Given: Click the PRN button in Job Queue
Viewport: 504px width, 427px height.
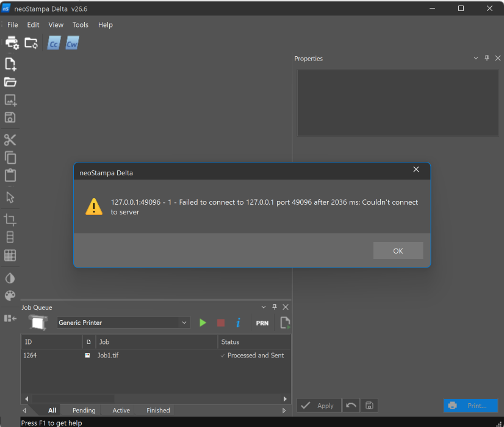Looking at the screenshot, I should 262,323.
